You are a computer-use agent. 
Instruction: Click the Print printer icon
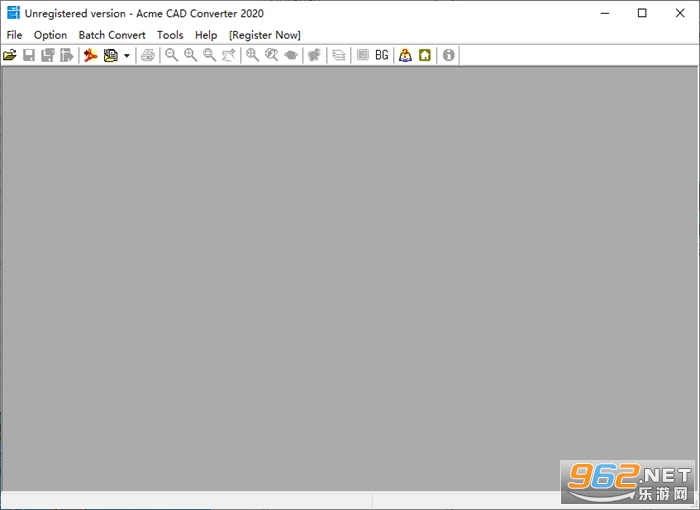tap(148, 55)
